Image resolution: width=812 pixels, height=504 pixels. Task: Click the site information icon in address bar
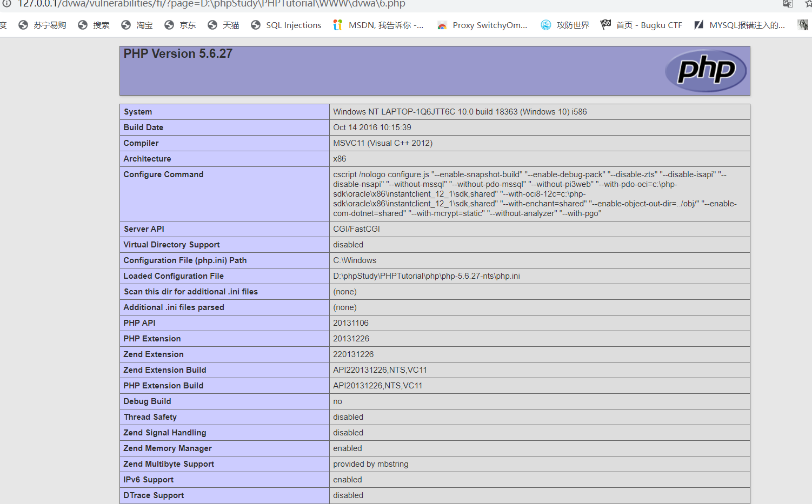(x=6, y=4)
